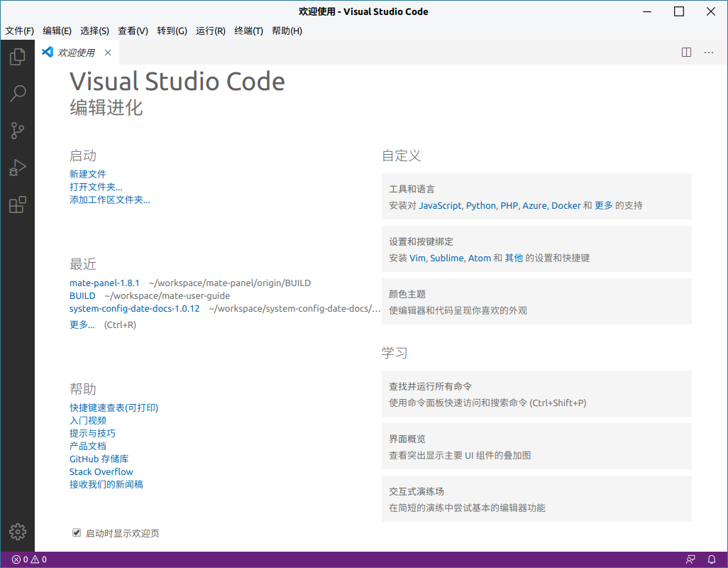Open the 终端 menu
Screen dimensions: 728x568
(x=248, y=31)
